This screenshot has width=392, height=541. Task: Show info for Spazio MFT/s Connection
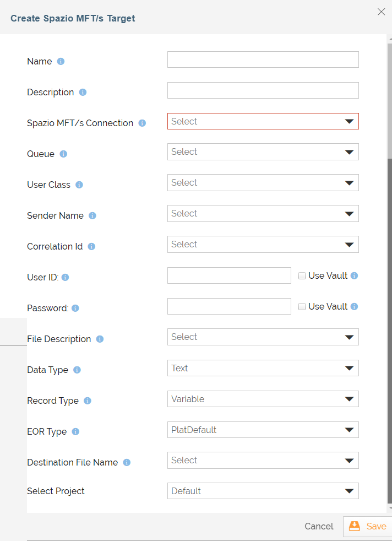coord(142,123)
